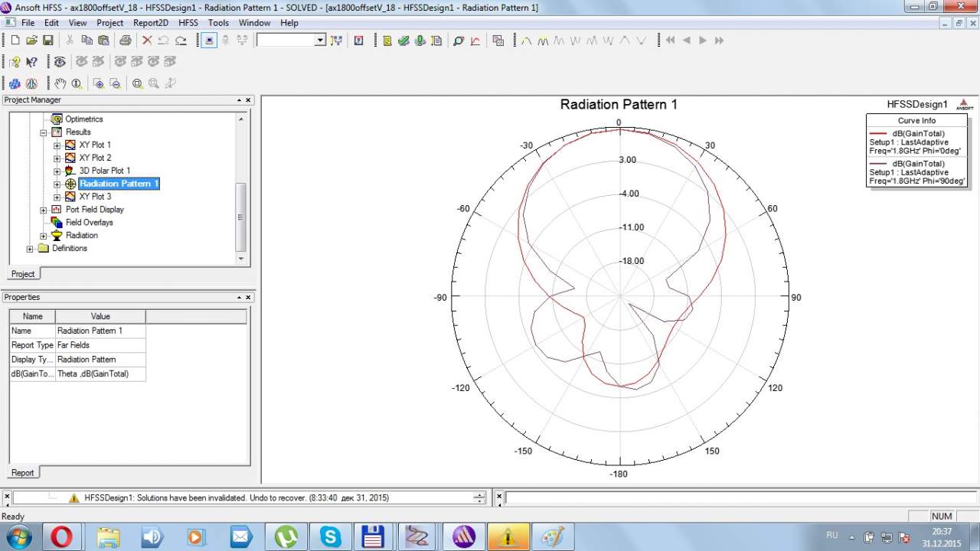The width and height of the screenshot is (980, 551).
Task: Select the Pan hand tool
Action: tap(60, 83)
